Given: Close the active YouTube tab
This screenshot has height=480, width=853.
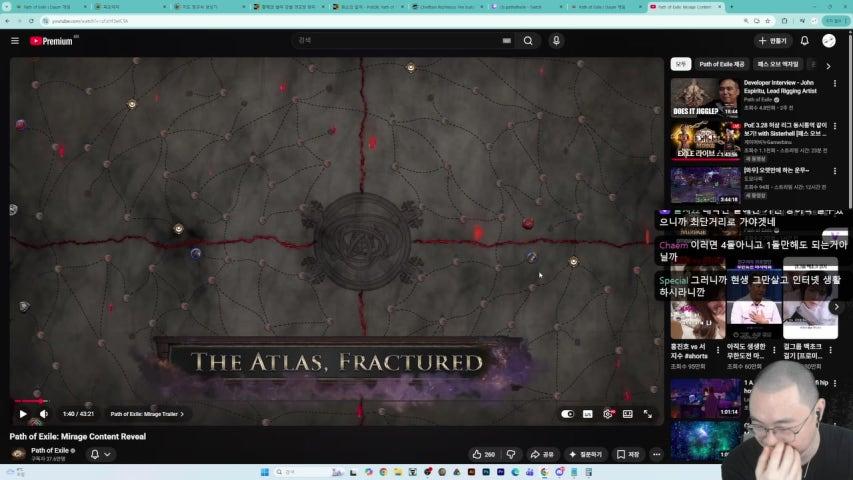Looking at the screenshot, I should (719, 7).
